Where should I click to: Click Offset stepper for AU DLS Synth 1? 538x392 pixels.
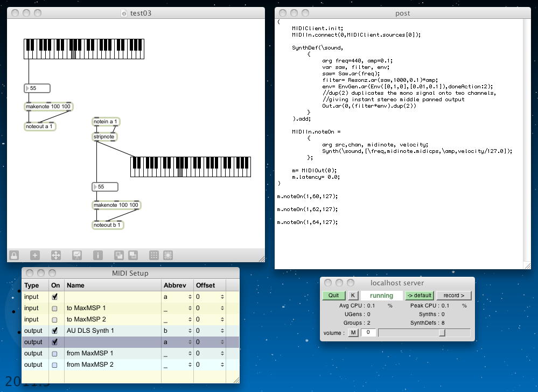pyautogui.click(x=222, y=331)
